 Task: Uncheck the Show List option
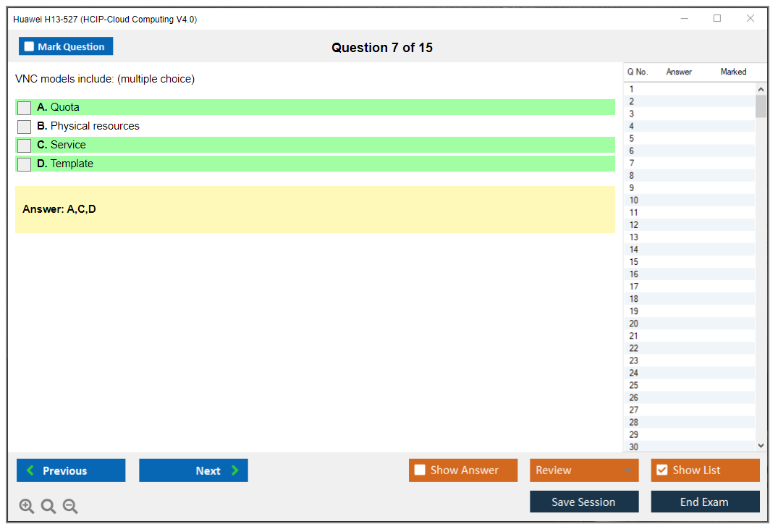(661, 470)
